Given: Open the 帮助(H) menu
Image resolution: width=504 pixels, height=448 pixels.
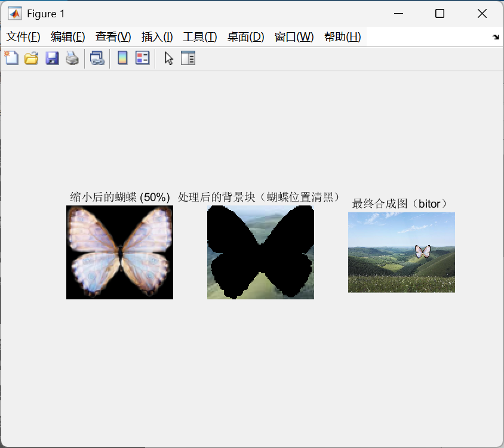Looking at the screenshot, I should (342, 37).
